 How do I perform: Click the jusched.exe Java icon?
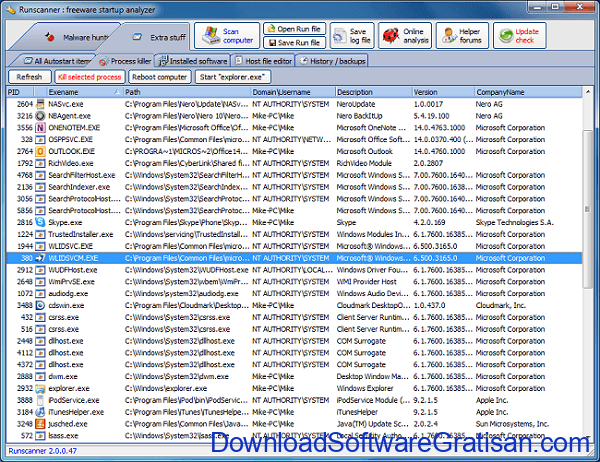click(40, 424)
